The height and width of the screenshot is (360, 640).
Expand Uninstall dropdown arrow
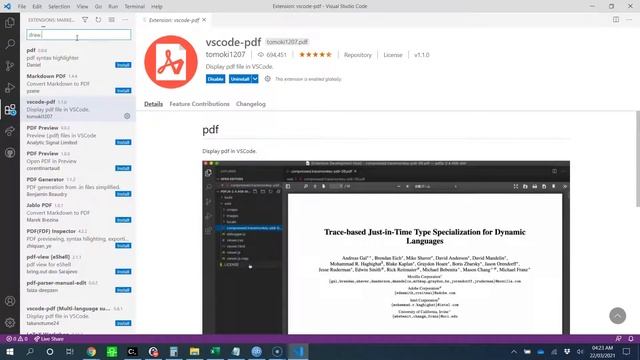pyautogui.click(x=255, y=79)
